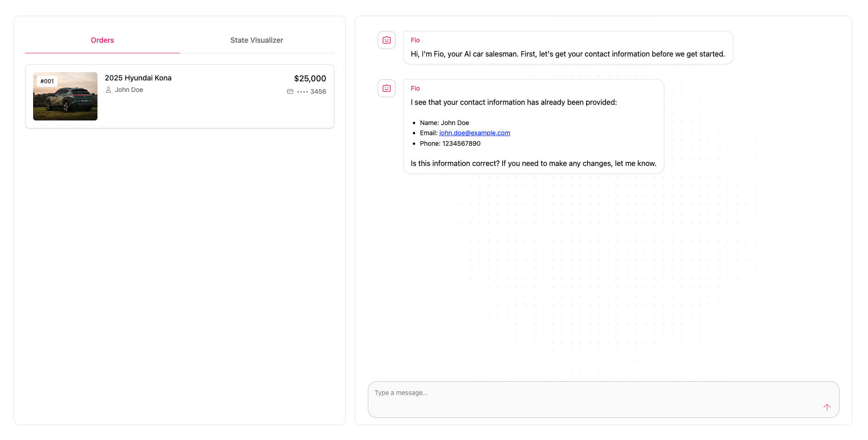Click the John Doe customer name on order
The height and width of the screenshot is (440, 868).
[129, 90]
